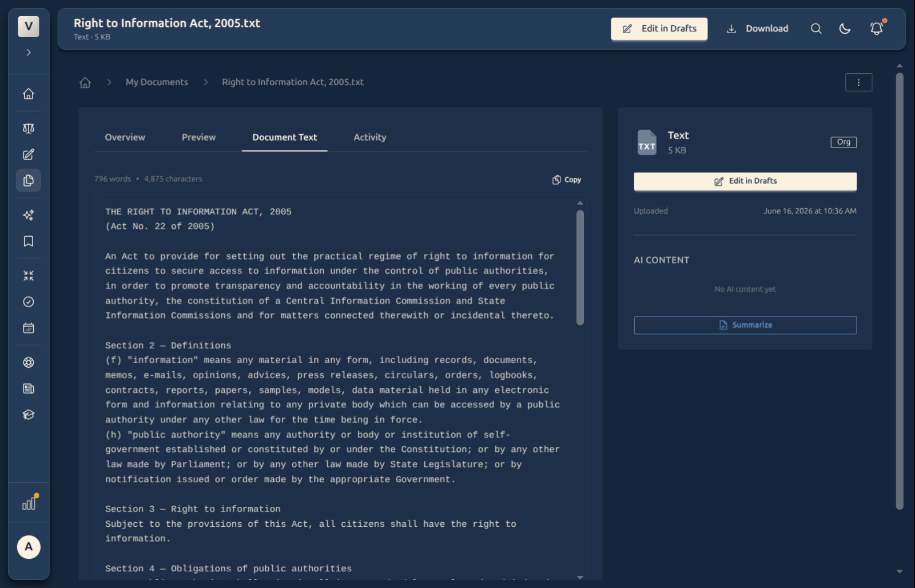Image resolution: width=915 pixels, height=588 pixels.
Task: Open the three-dot more options menu
Action: 858,82
